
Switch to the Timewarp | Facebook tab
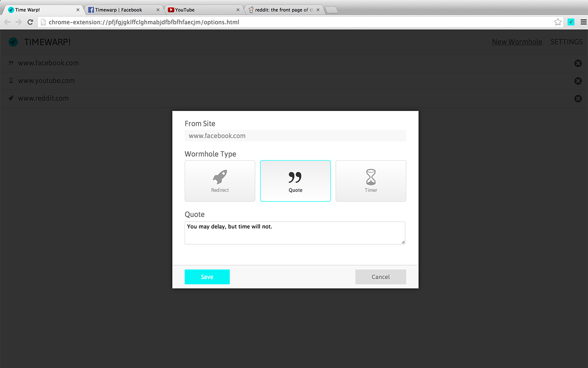(123, 10)
